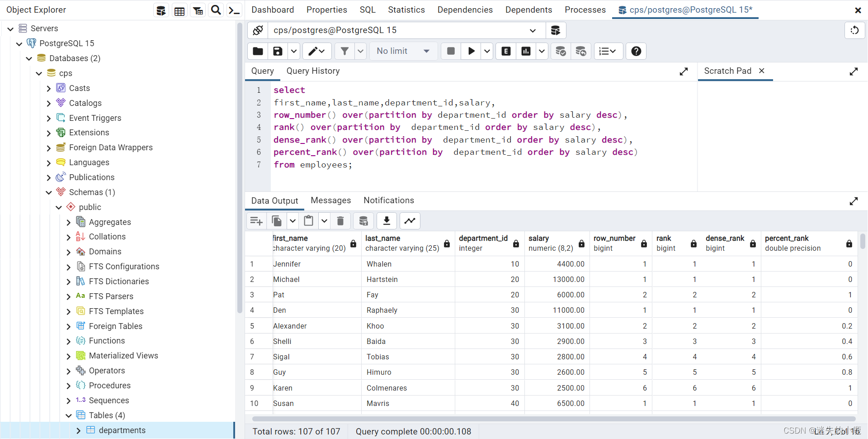Open the Query History tab
Viewport: 868px width, 439px height.
[313, 71]
